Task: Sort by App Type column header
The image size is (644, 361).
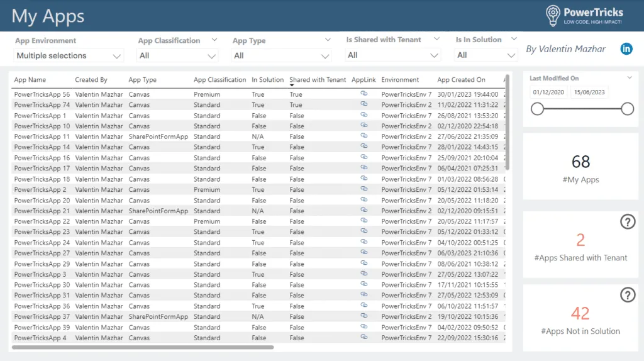Action: (x=143, y=80)
